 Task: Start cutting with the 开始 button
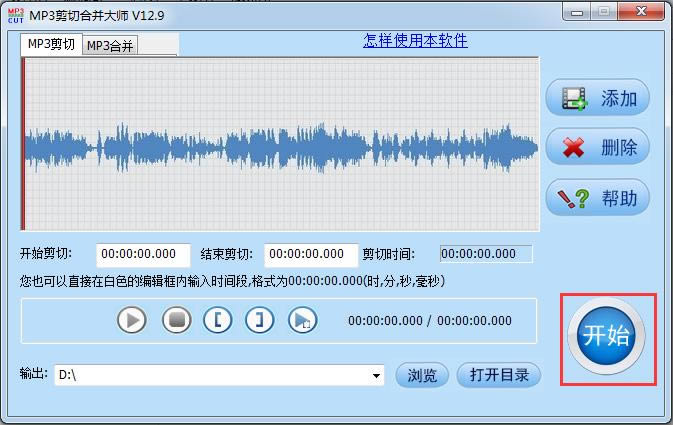606,336
